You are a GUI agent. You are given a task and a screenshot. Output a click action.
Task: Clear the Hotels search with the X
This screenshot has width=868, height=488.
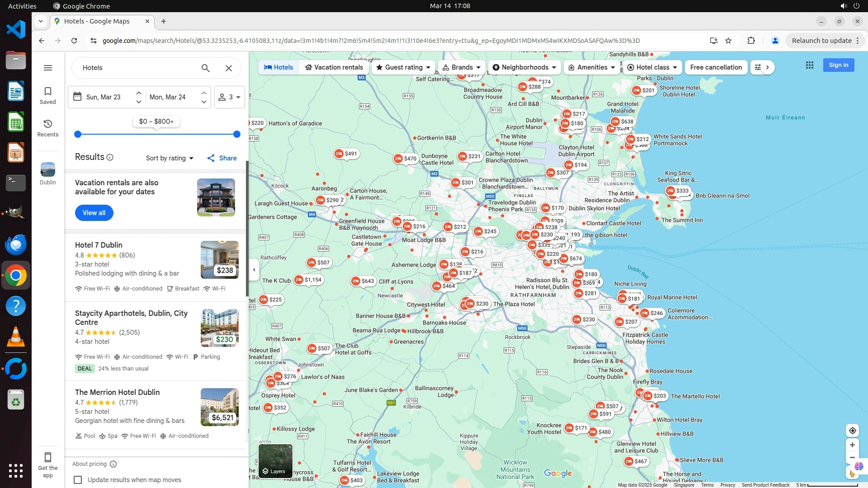[229, 68]
